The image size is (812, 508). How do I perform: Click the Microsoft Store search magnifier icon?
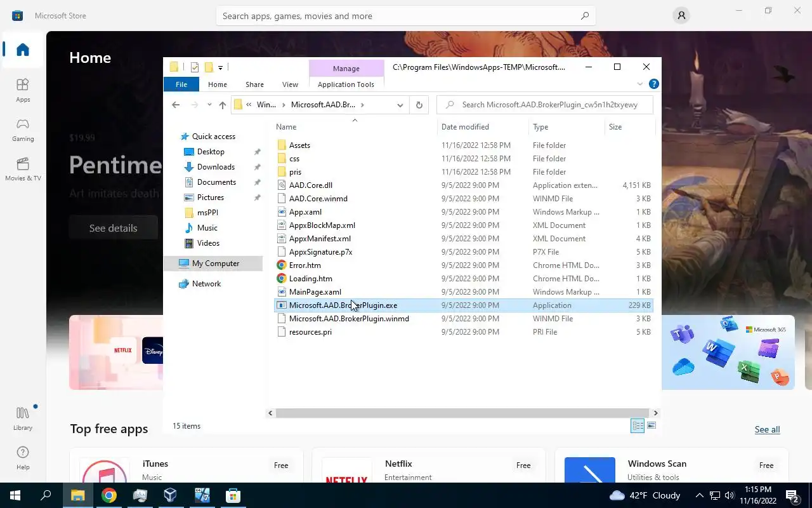[584, 16]
